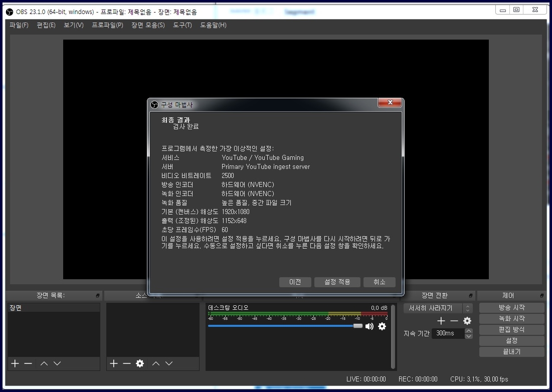552x392 pixels.
Task: Click OBS logo in 구성 마법사 title bar
Action: [x=154, y=105]
